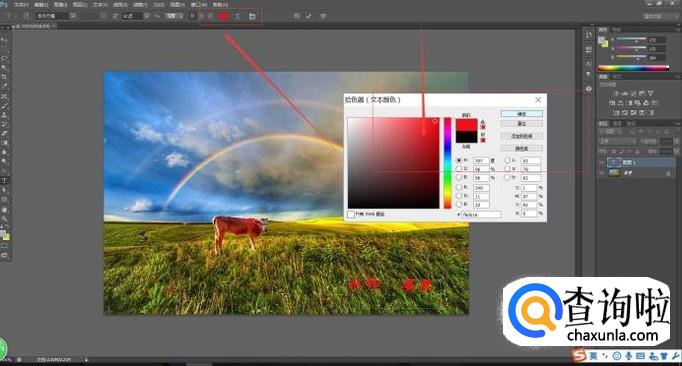Toggle visibility eye of the text layer
Viewport: 682px width, 366px height.
pyautogui.click(x=602, y=162)
